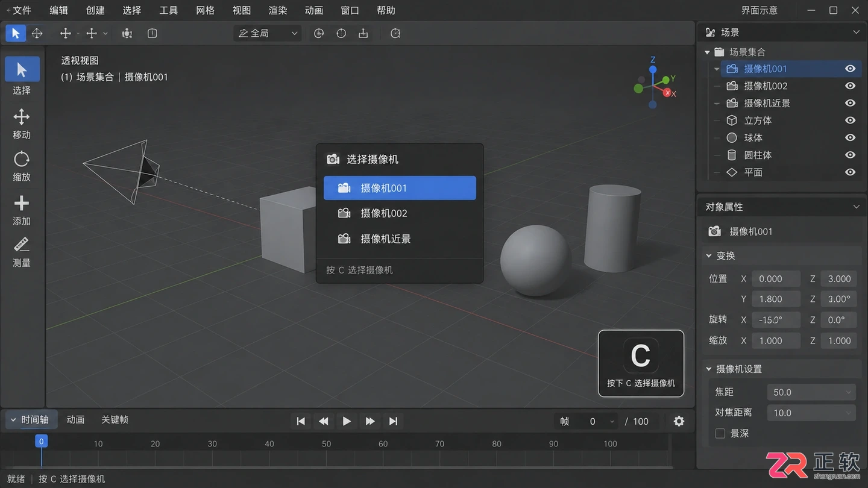Hide the 球体 object via eye icon
This screenshot has height=488, width=868.
(x=850, y=137)
